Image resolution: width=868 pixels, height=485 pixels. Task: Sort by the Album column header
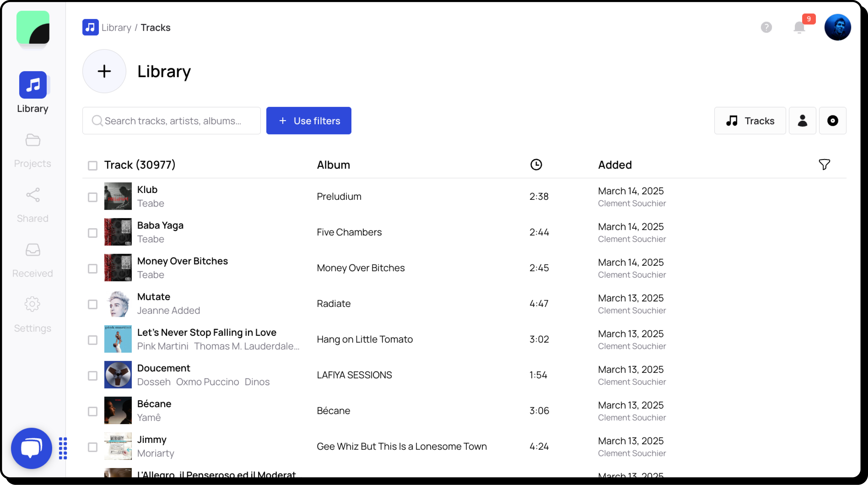pyautogui.click(x=333, y=165)
